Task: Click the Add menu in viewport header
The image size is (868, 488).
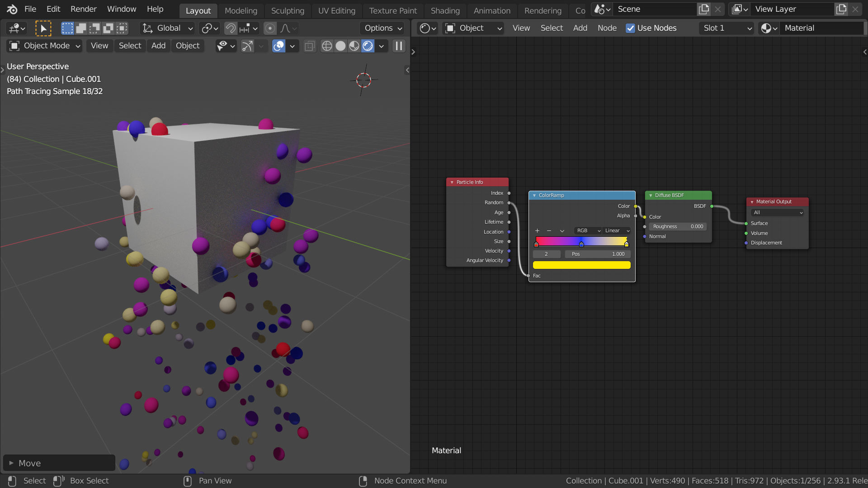Action: pyautogui.click(x=158, y=46)
